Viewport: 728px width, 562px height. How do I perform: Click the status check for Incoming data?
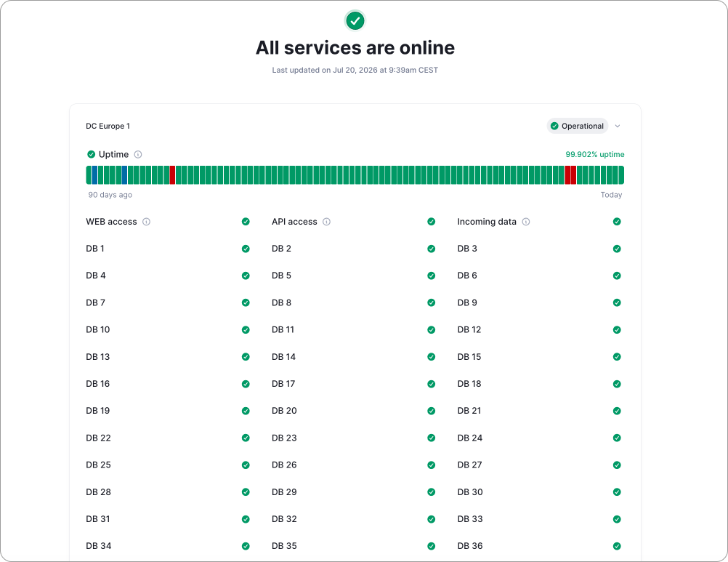617,222
